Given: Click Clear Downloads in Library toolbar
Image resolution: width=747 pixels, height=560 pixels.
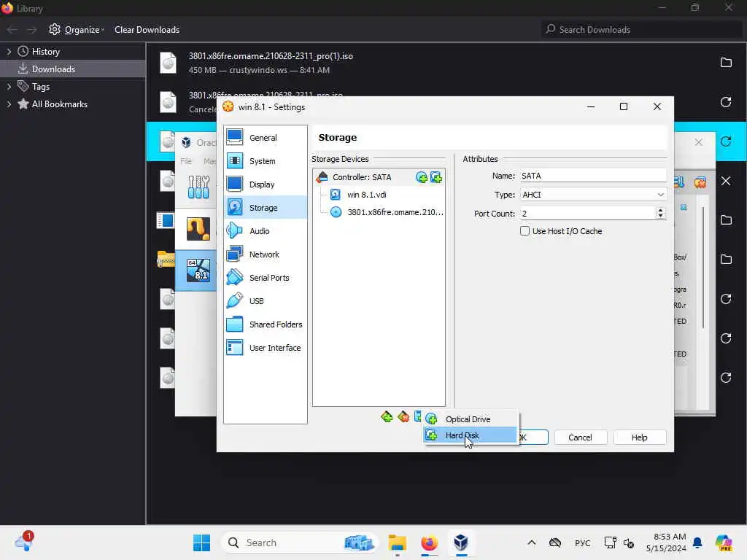Looking at the screenshot, I should coord(147,29).
